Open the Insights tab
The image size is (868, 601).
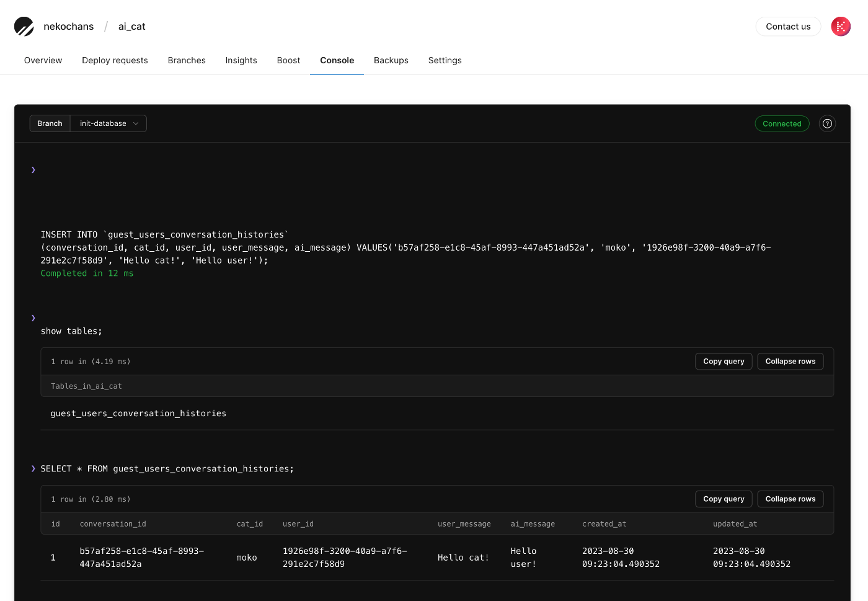(x=241, y=60)
